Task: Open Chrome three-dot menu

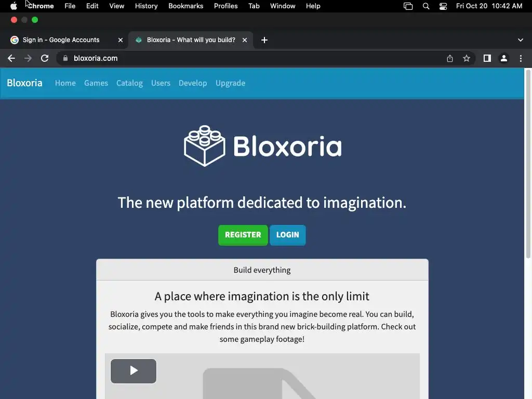Action: [521, 58]
